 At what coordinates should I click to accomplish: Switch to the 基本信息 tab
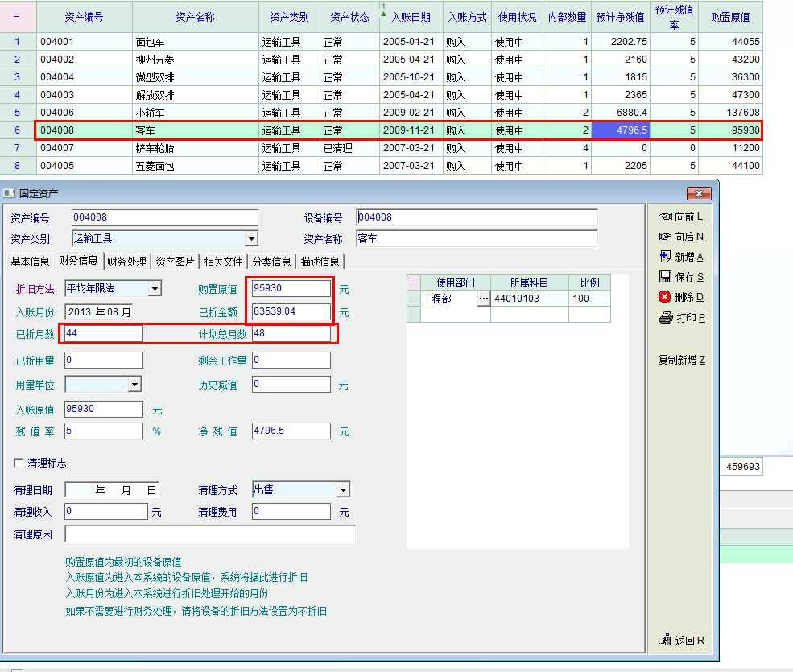30,261
